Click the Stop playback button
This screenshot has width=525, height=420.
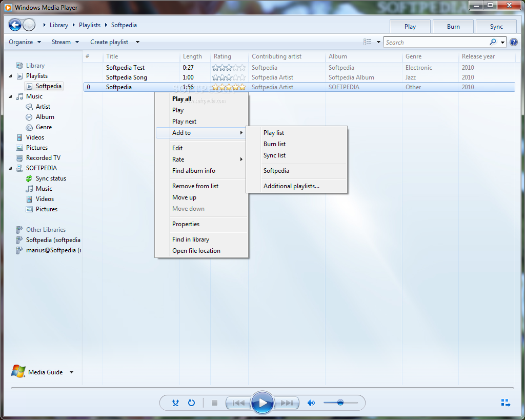coord(215,403)
